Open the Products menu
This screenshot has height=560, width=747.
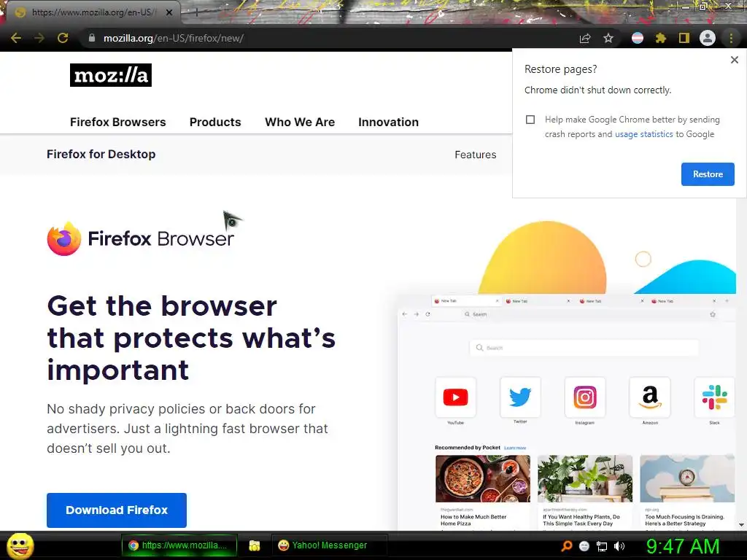[x=215, y=122]
